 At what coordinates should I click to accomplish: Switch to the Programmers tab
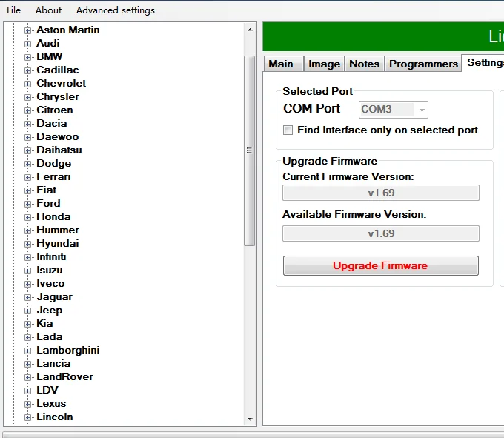(423, 64)
